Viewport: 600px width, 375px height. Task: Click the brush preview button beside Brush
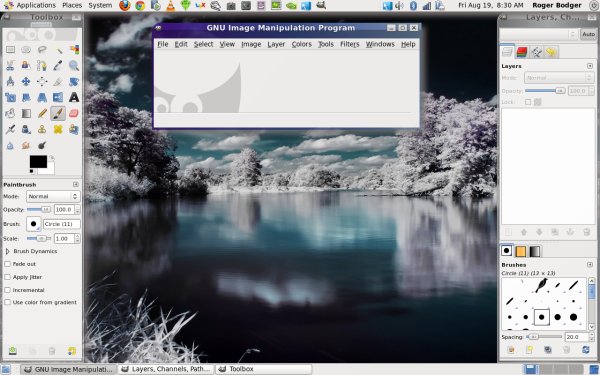(x=33, y=224)
